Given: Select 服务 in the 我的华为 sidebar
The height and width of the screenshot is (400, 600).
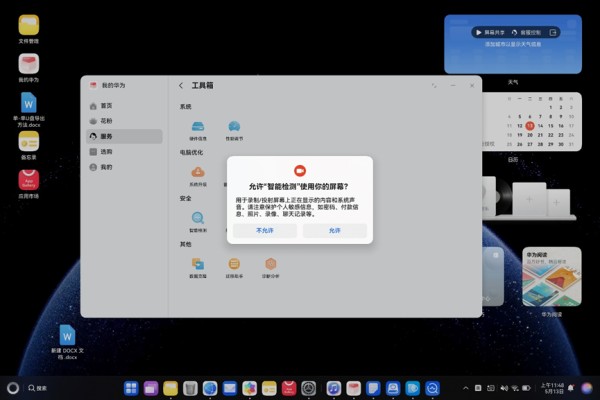Looking at the screenshot, I should [x=124, y=136].
